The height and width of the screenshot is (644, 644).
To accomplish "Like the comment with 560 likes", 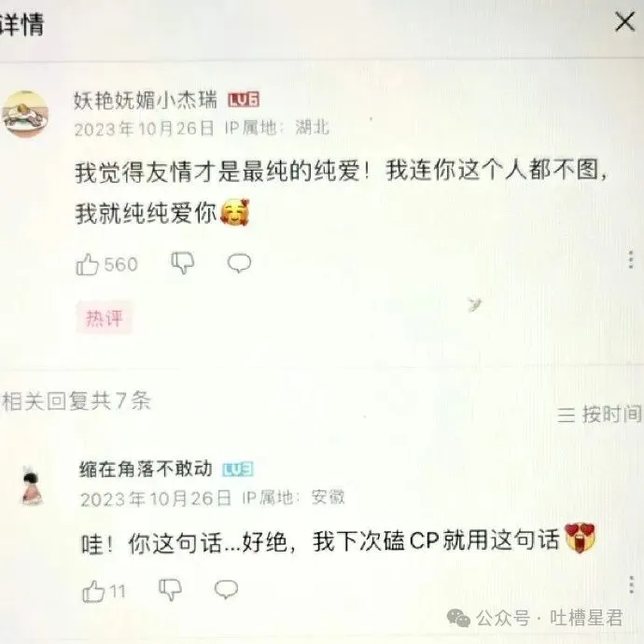I will coord(88,264).
